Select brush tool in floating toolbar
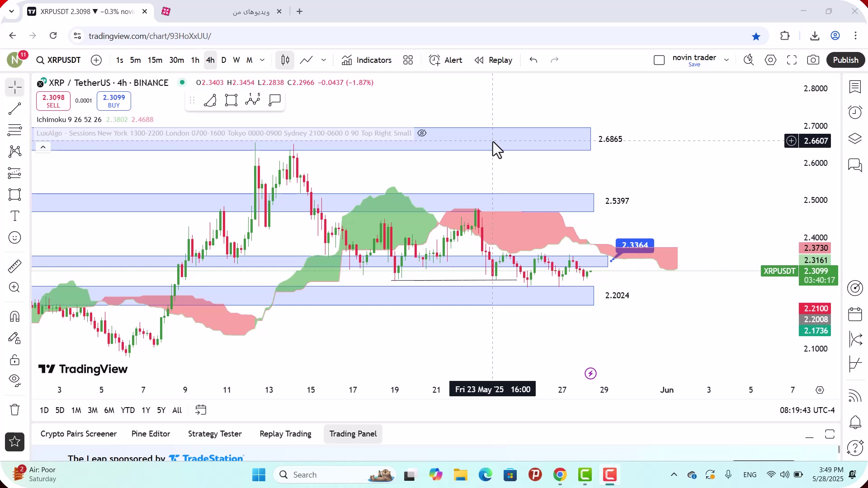This screenshot has height=488, width=868. click(x=210, y=100)
